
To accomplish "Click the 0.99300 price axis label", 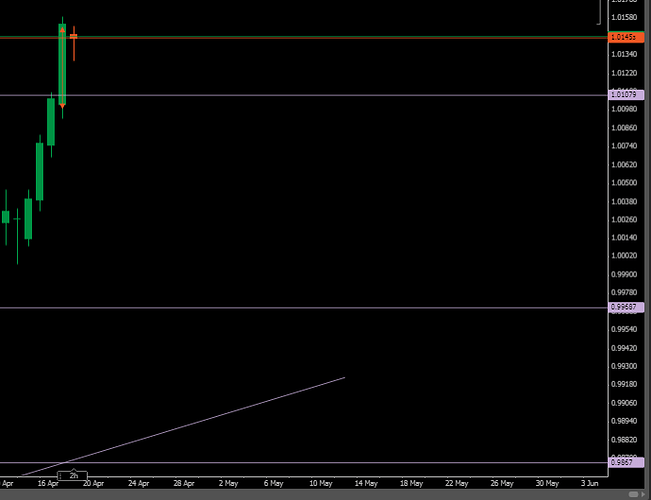I will [x=624, y=366].
